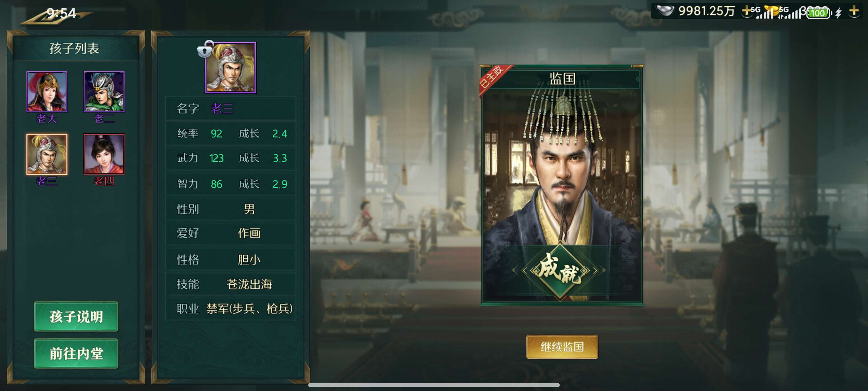Tap the silver ingot currency icon
868x391 pixels.
pyautogui.click(x=665, y=11)
